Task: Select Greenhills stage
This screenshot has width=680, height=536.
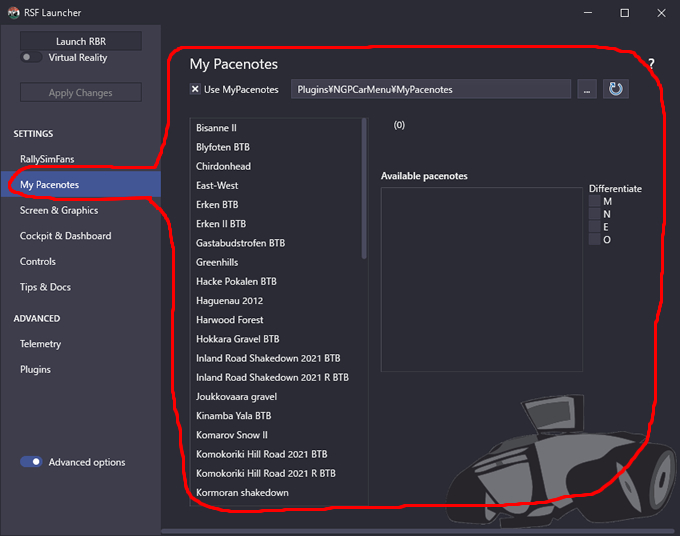Action: pyautogui.click(x=275, y=262)
